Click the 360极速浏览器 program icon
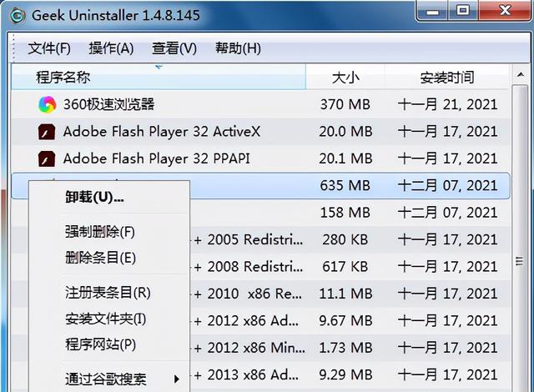 (47, 104)
